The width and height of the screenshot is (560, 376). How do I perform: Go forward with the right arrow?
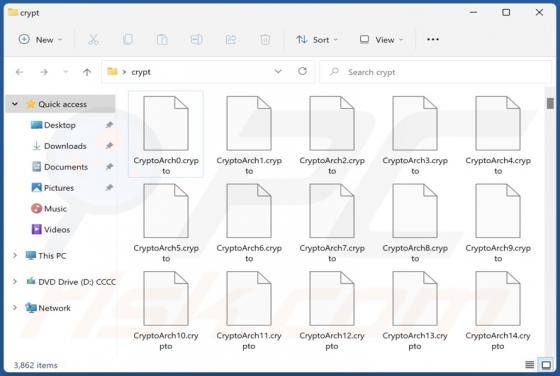click(44, 72)
